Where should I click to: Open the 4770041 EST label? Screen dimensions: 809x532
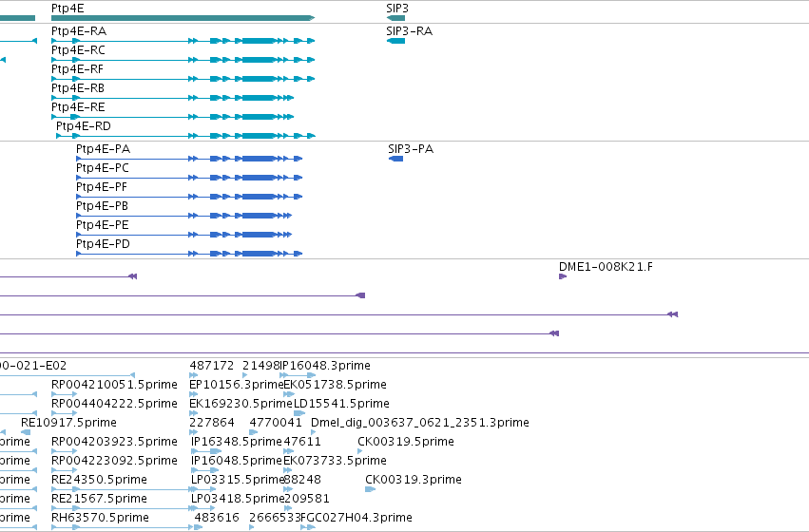pyautogui.click(x=276, y=423)
